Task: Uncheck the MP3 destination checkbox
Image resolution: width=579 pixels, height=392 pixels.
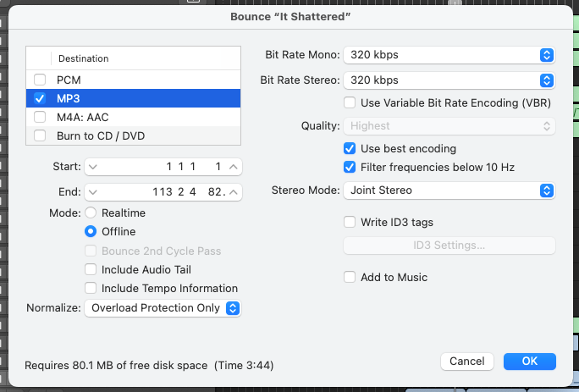Action: click(x=40, y=98)
